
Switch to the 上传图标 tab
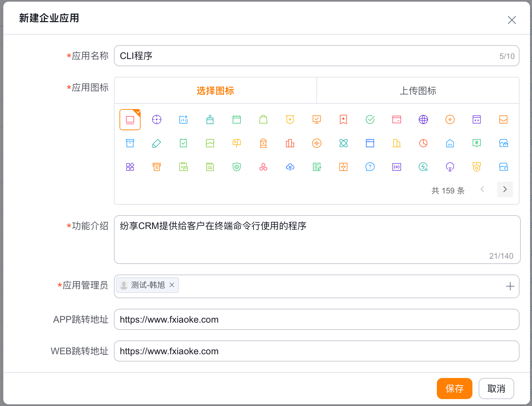[418, 91]
